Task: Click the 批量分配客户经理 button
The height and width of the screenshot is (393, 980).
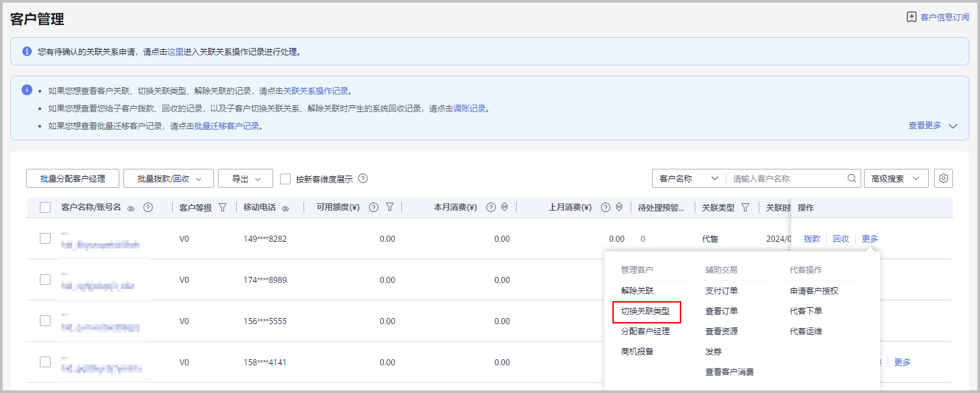Action: 73,179
